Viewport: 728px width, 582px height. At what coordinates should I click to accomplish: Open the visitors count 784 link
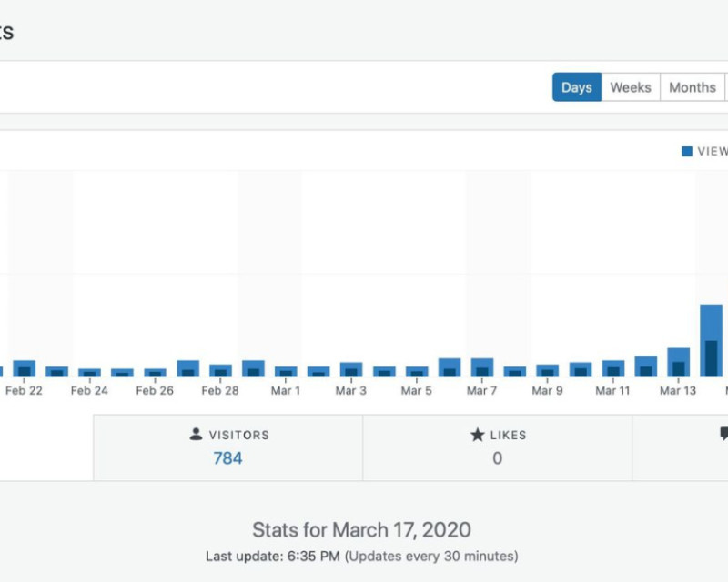pos(227,458)
